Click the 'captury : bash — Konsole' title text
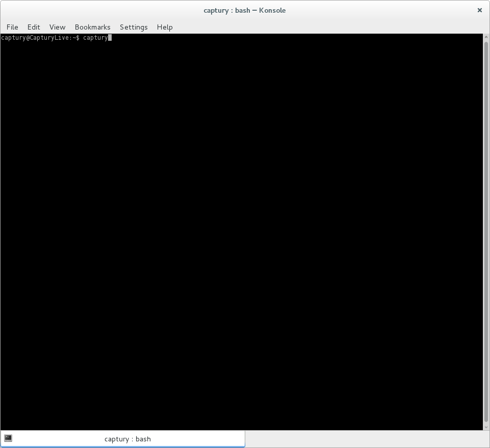The image size is (490, 448). 245,10
